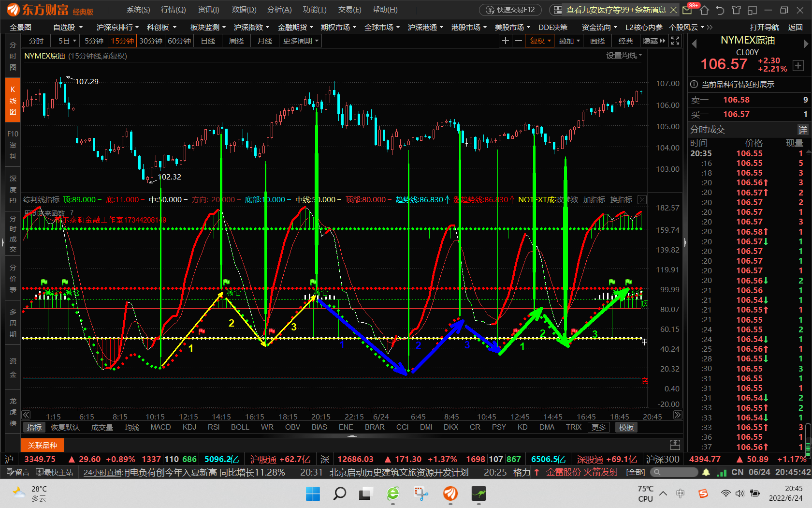Toggle the 画线 drawing tool
812x508 pixels.
[x=597, y=41]
